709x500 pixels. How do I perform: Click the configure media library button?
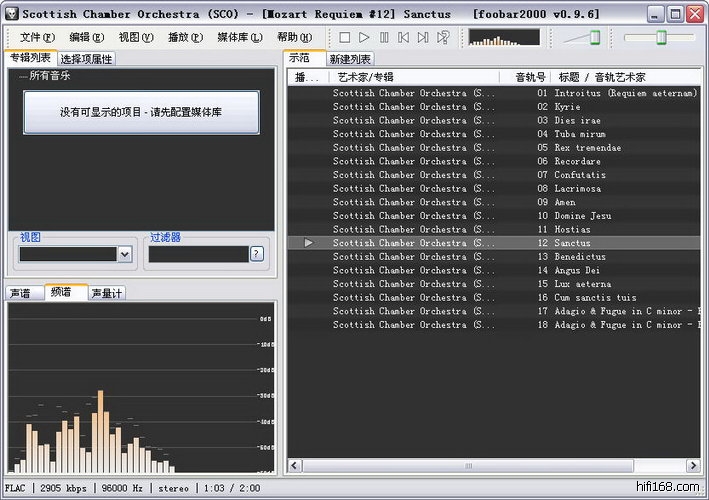141,112
